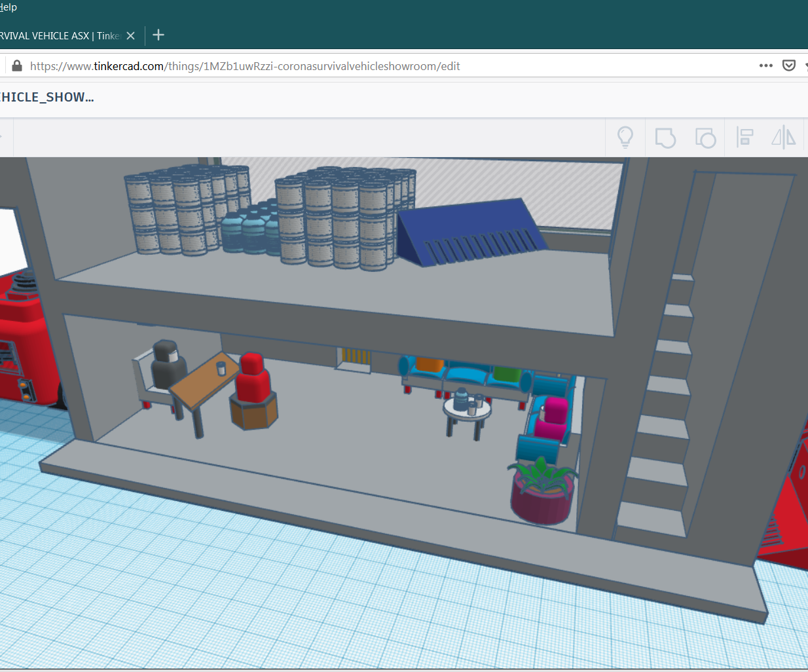This screenshot has width=808, height=672.
Task: Click the Align tool icon
Action: pyautogui.click(x=744, y=138)
